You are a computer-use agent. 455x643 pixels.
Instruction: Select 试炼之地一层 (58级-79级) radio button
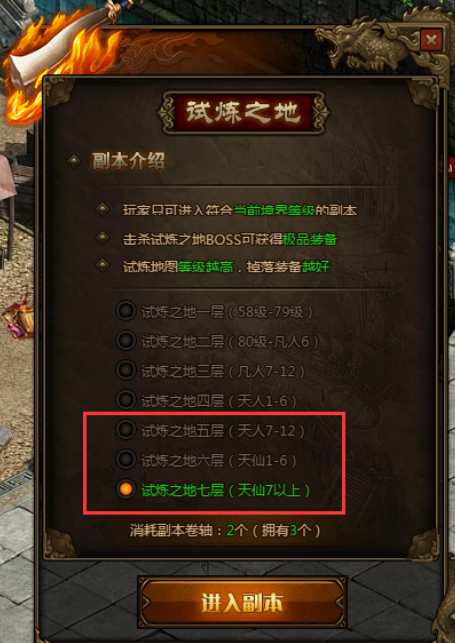125,311
